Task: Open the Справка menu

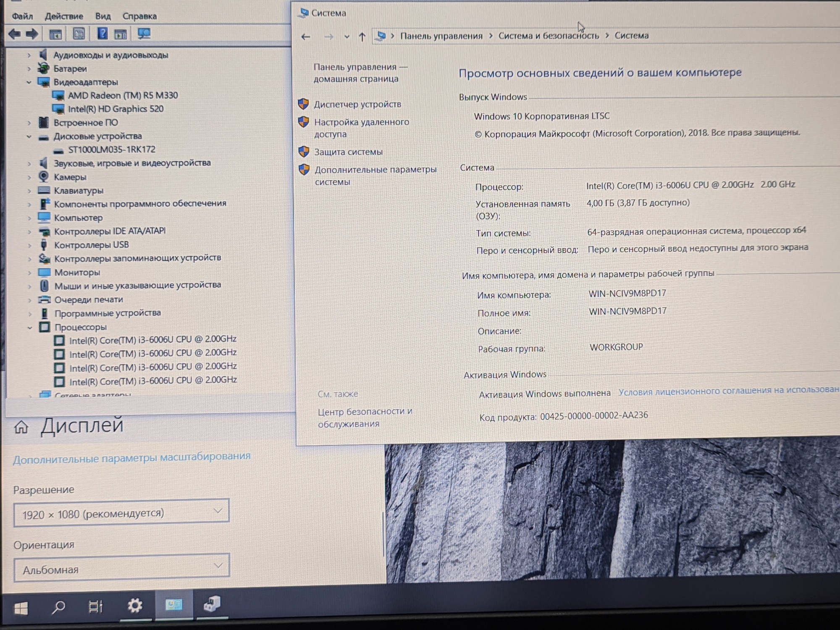Action: [139, 16]
